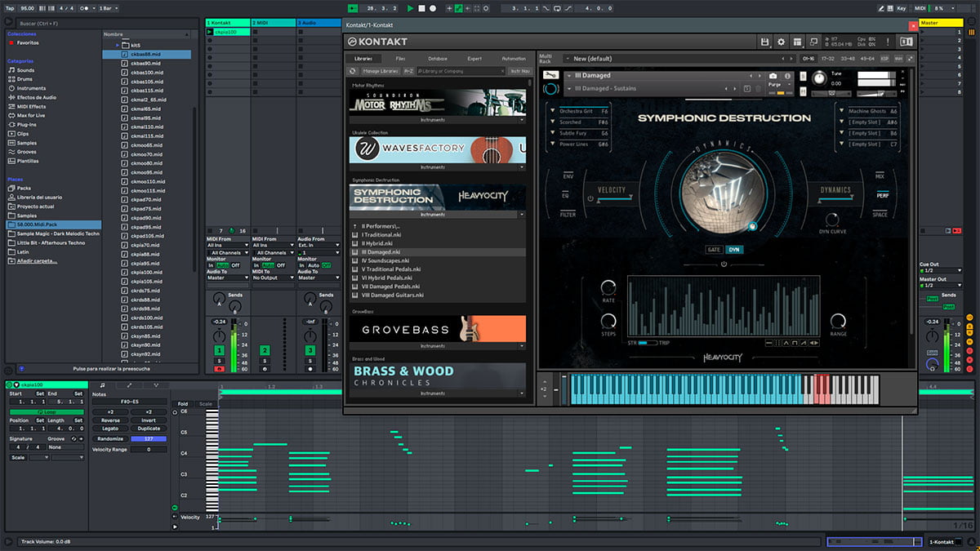Select DYN mode in Kontakt
The height and width of the screenshot is (551, 980).
pos(733,249)
